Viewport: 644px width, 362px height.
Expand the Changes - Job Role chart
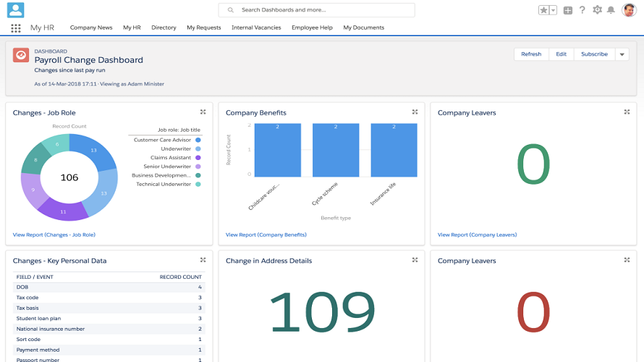[x=203, y=112]
